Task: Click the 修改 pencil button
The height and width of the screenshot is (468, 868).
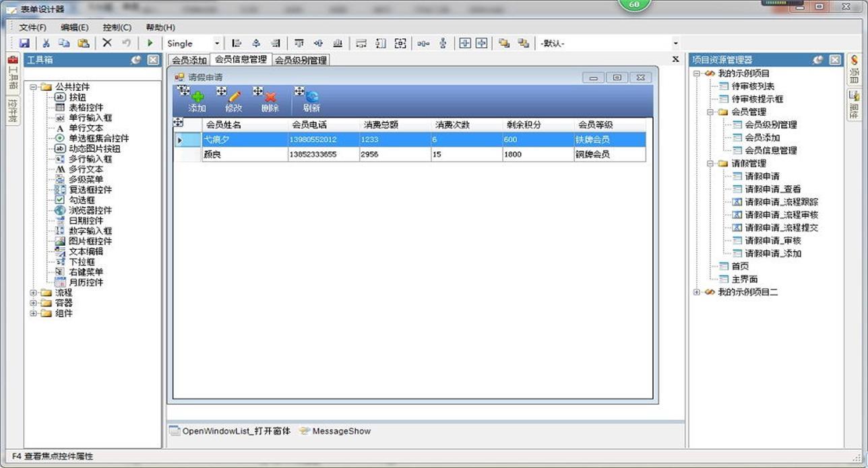Action: coord(234,102)
